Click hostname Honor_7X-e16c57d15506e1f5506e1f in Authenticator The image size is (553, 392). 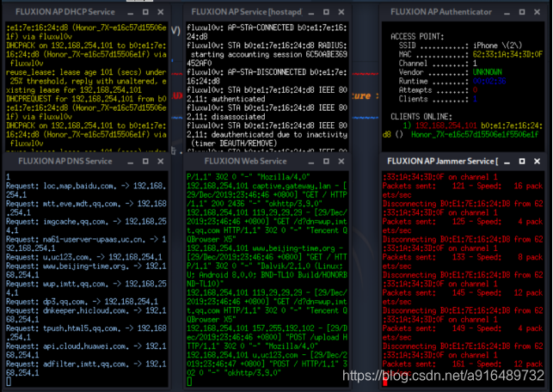click(475, 135)
